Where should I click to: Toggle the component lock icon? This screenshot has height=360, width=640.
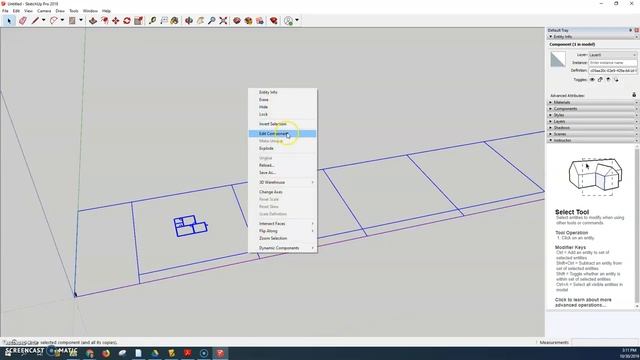(600, 80)
